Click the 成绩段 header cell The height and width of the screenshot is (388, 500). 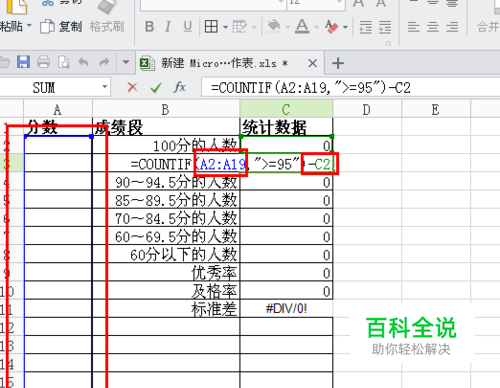(x=166, y=127)
